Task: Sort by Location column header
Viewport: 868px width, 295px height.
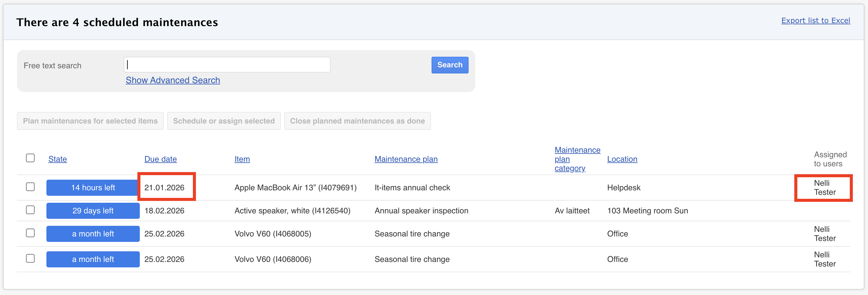Action: pyautogui.click(x=622, y=159)
